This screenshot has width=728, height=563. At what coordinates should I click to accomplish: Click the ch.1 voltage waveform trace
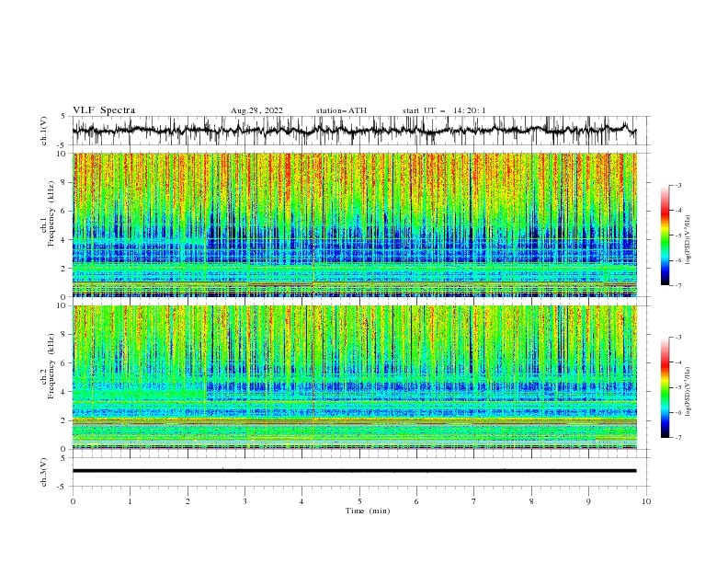pyautogui.click(x=354, y=130)
